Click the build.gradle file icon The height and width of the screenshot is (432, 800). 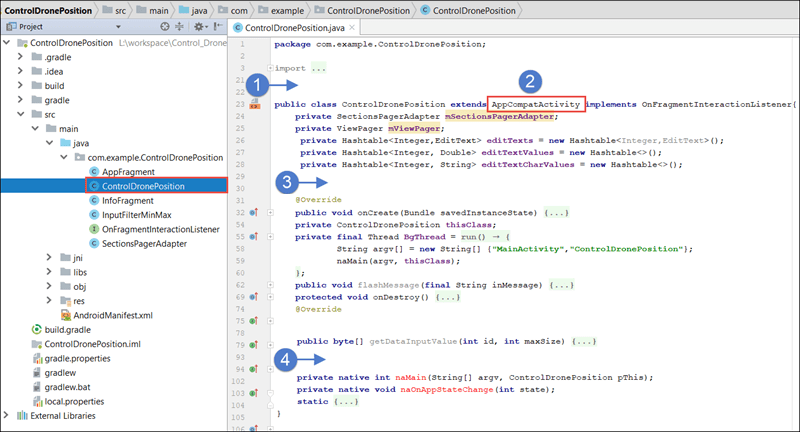(x=37, y=328)
